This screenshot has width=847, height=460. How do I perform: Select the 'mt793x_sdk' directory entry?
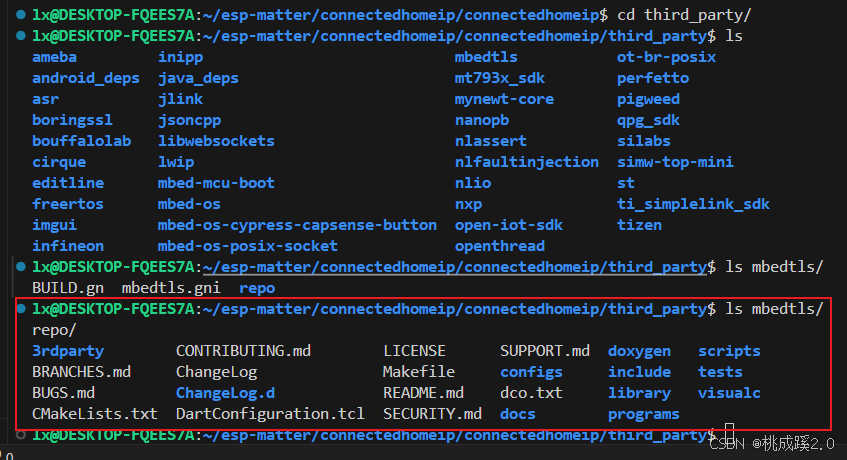pyautogui.click(x=500, y=78)
